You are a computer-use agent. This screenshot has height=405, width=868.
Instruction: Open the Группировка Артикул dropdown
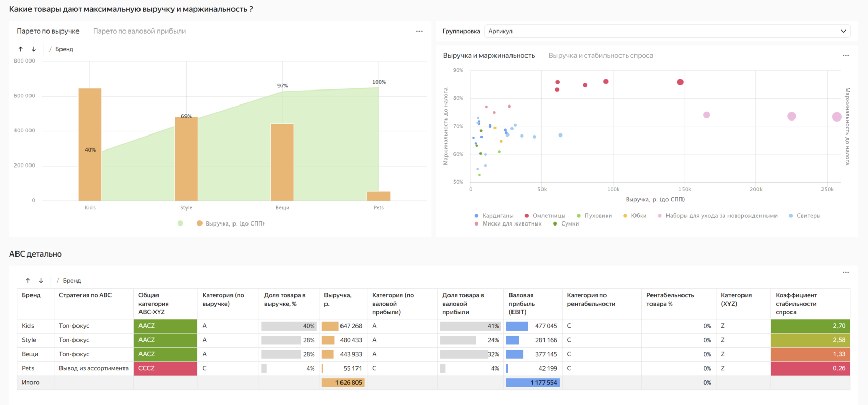(x=668, y=31)
